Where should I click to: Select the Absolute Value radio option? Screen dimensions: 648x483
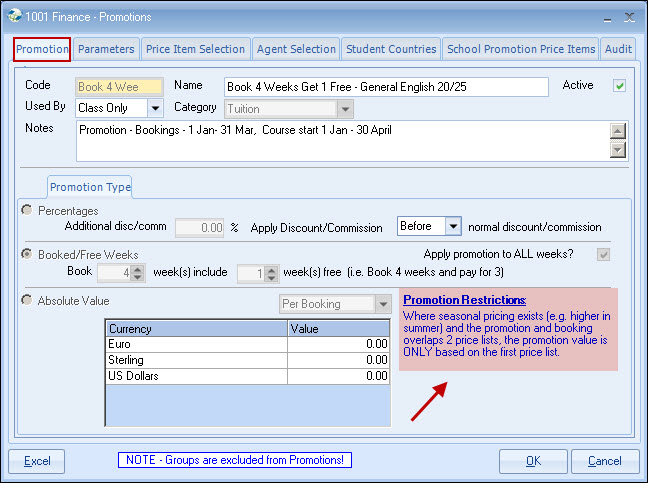tap(27, 300)
